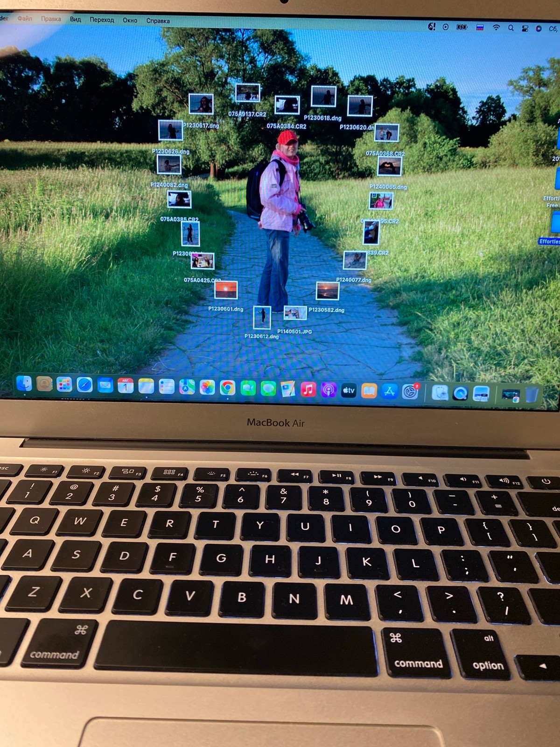Select the P1230601.dng sunset thumbnail
The image size is (560, 747).
(x=226, y=290)
